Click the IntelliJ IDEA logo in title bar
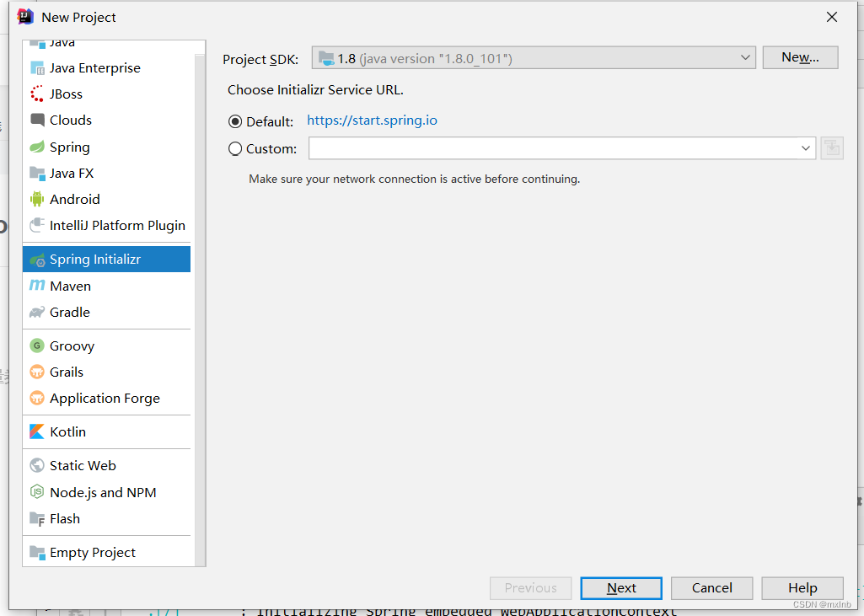 pos(26,17)
